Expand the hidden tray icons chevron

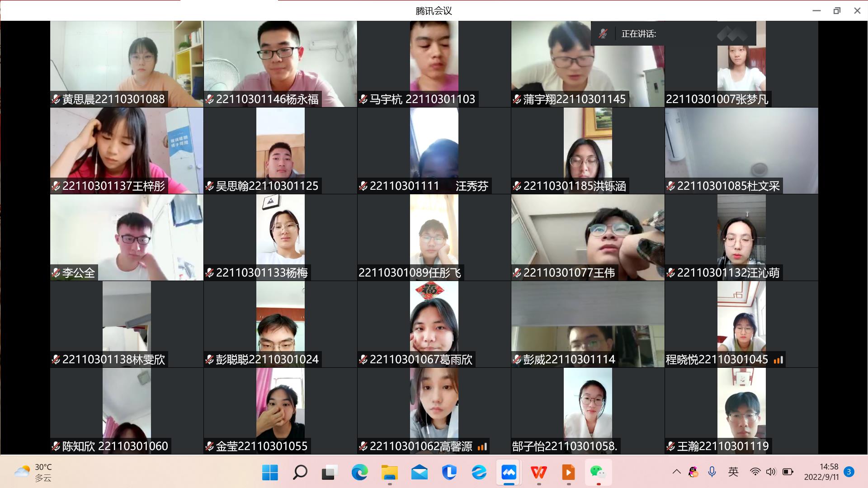point(676,472)
